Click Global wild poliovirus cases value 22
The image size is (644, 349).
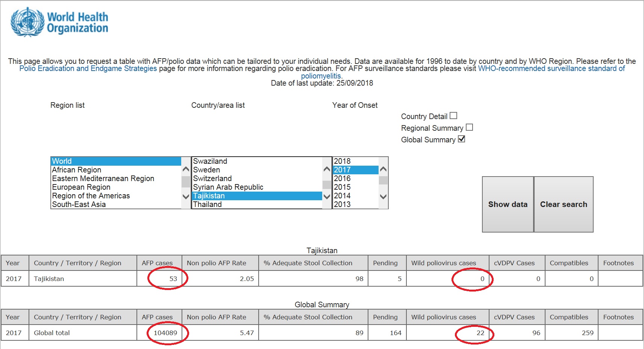480,333
